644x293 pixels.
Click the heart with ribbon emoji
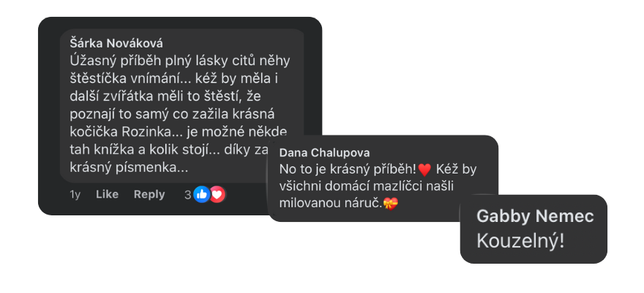tap(390, 204)
